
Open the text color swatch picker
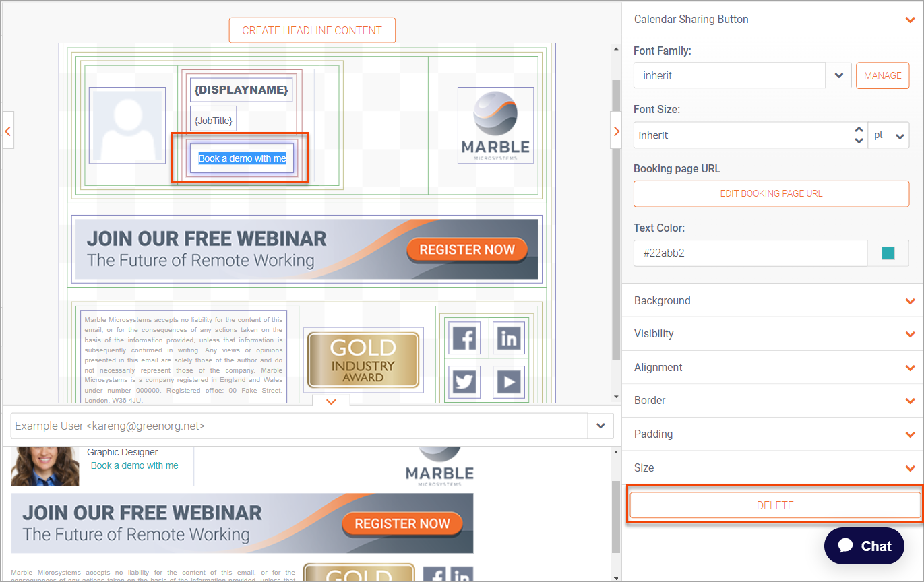pyautogui.click(x=888, y=253)
